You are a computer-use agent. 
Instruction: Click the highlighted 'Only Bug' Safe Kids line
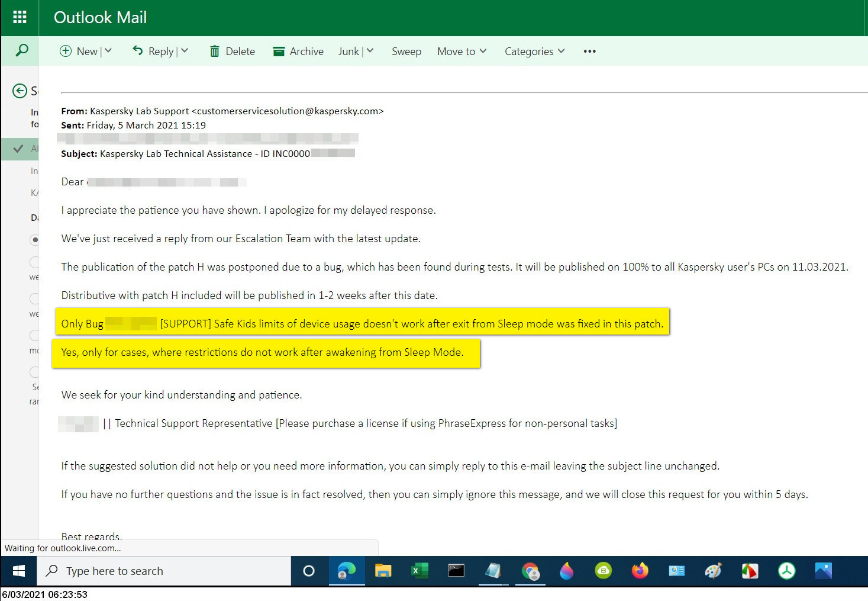tap(362, 324)
